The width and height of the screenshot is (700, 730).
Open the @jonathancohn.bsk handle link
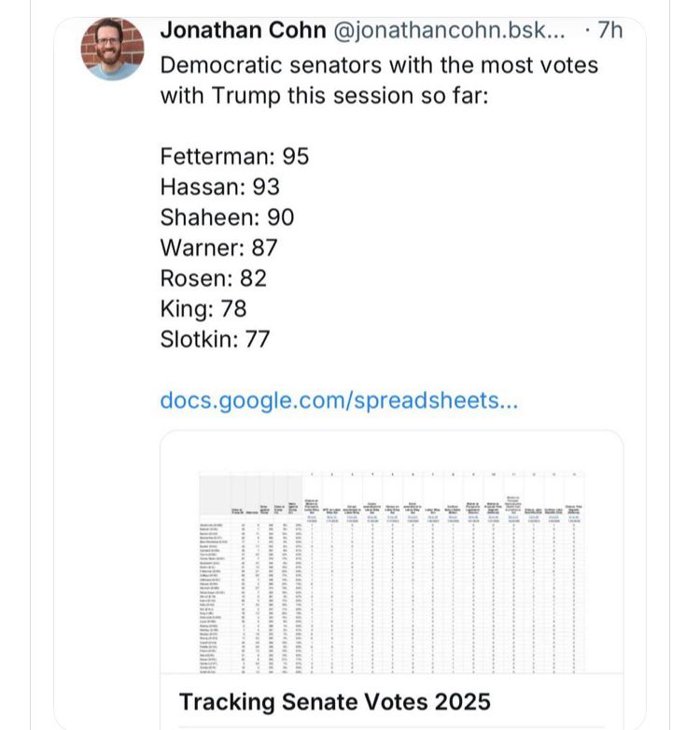pyautogui.click(x=449, y=30)
